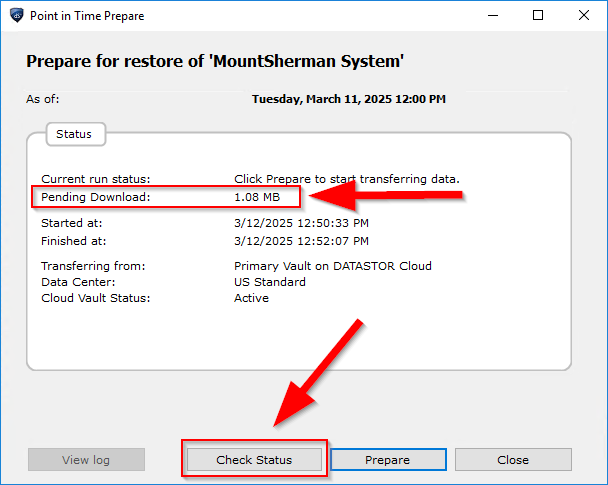Image resolution: width=608 pixels, height=485 pixels.
Task: Select the Status group tab label
Action: click(x=76, y=134)
